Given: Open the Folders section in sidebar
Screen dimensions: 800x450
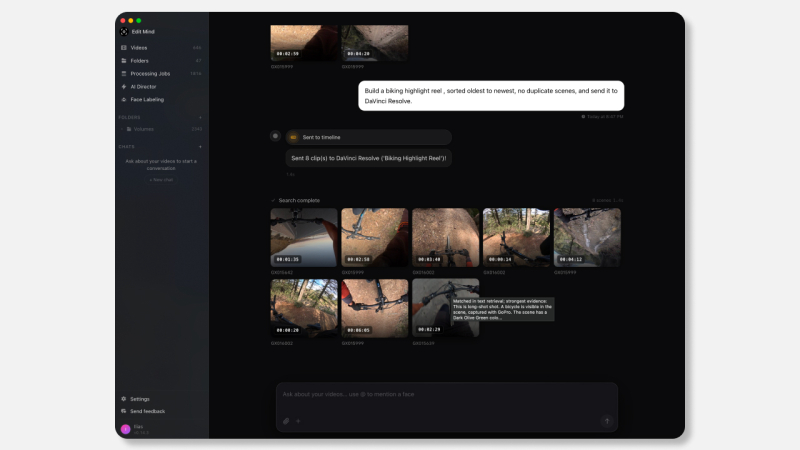Looking at the screenshot, I should 161,61.
